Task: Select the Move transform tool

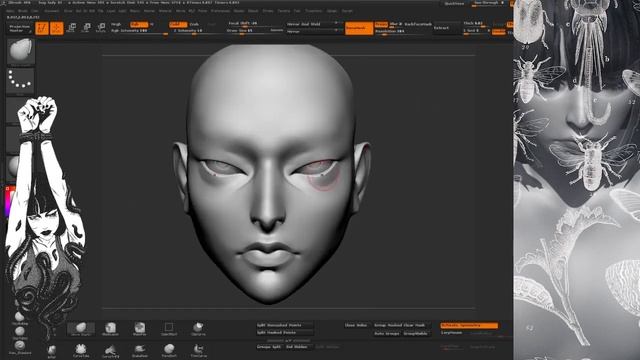Action: [x=71, y=28]
